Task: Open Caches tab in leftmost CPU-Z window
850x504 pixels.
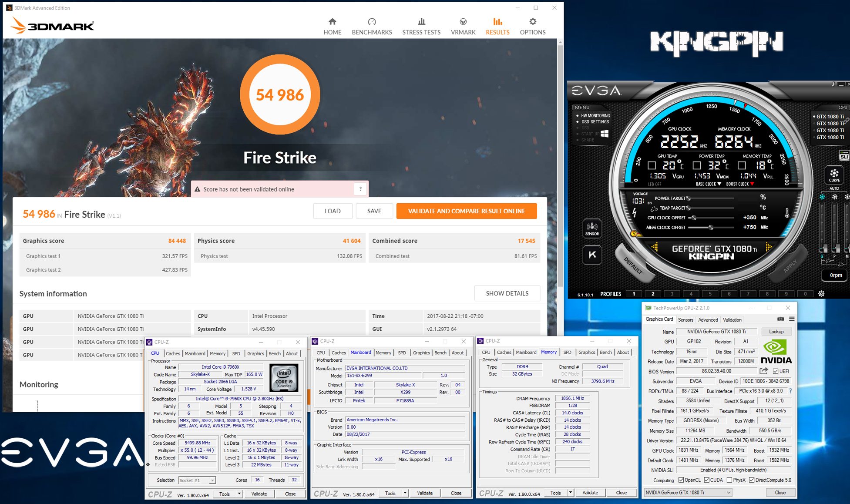Action: tap(173, 353)
